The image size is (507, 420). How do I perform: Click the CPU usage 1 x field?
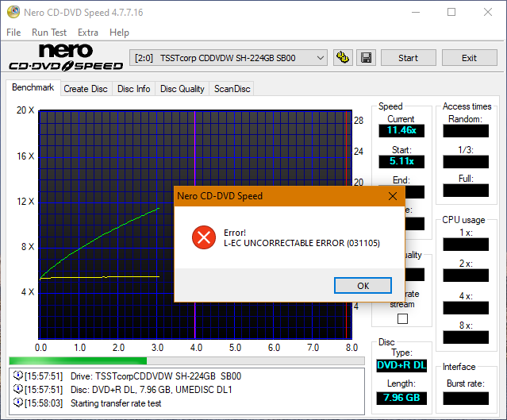(466, 245)
